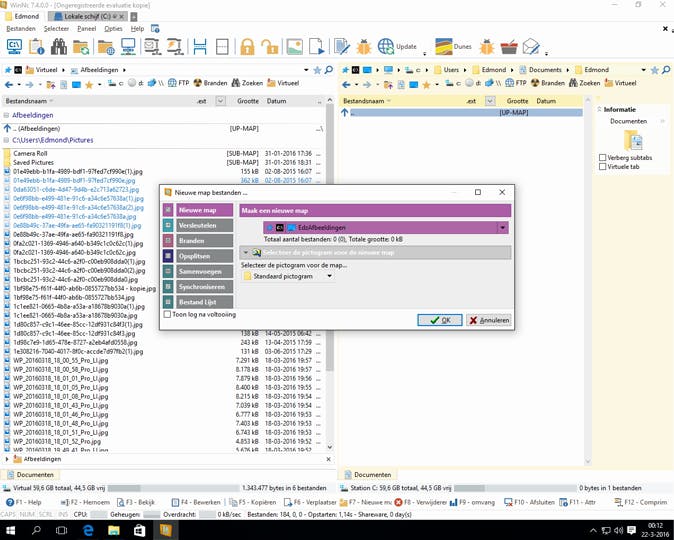Viewport: 674px width, 540px height.
Task: Click the star favorite icon in right panel path bar
Action: pyautogui.click(x=654, y=70)
